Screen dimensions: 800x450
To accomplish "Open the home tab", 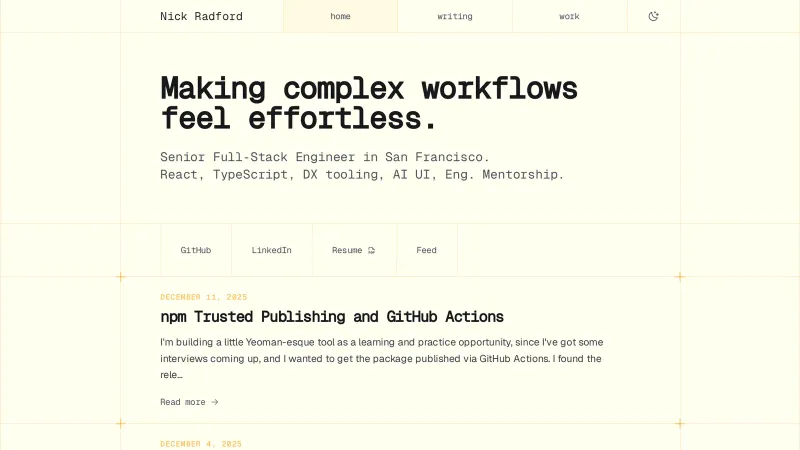I will pyautogui.click(x=340, y=16).
